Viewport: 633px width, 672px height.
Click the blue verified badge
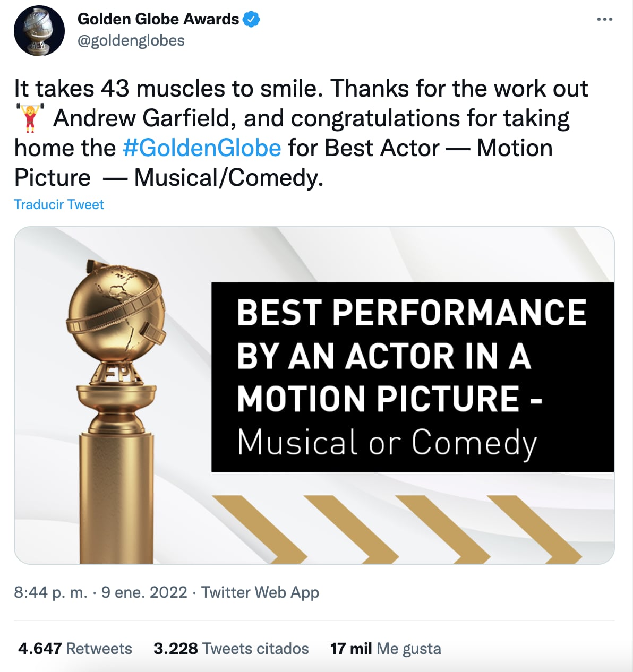coord(251,19)
